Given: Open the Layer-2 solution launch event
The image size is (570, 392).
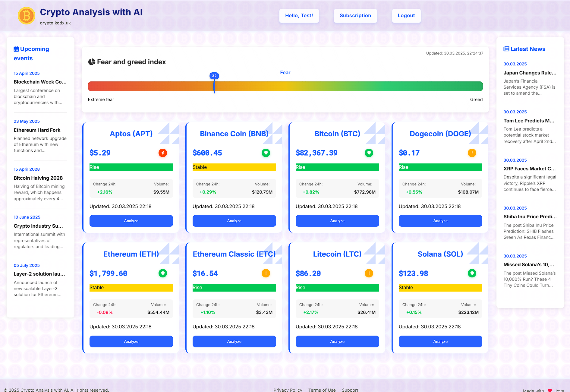Looking at the screenshot, I should 39,274.
